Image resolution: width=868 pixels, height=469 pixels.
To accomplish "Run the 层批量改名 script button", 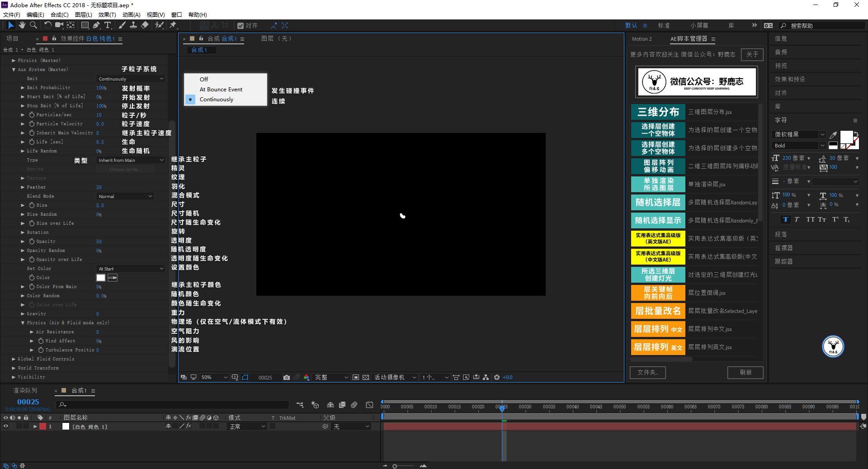I will [x=658, y=311].
